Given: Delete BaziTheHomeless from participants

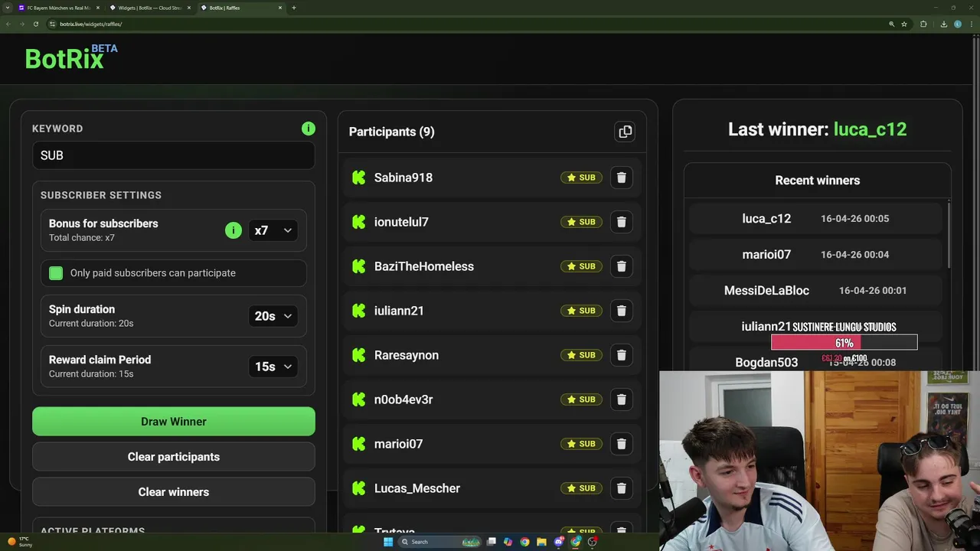Looking at the screenshot, I should coord(621,266).
